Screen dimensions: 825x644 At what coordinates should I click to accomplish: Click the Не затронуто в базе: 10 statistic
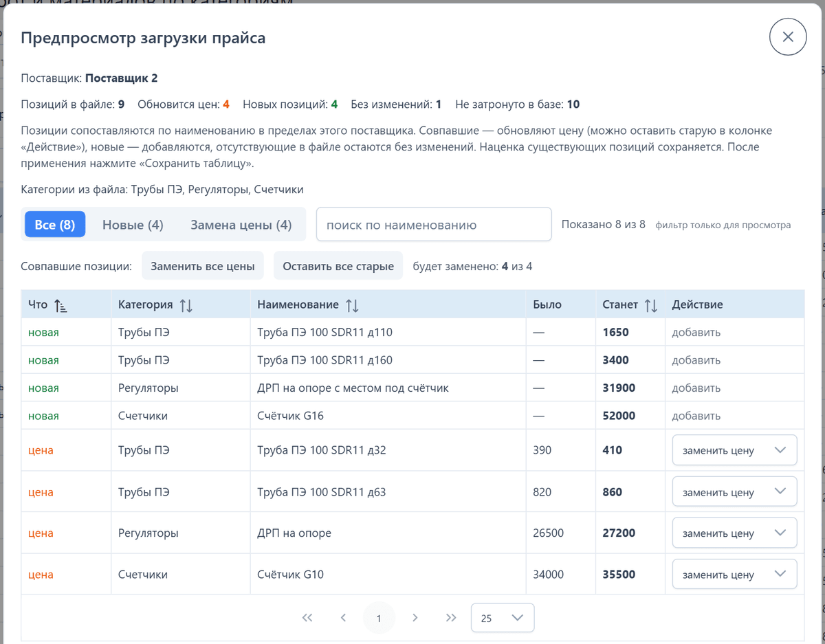[x=517, y=104]
